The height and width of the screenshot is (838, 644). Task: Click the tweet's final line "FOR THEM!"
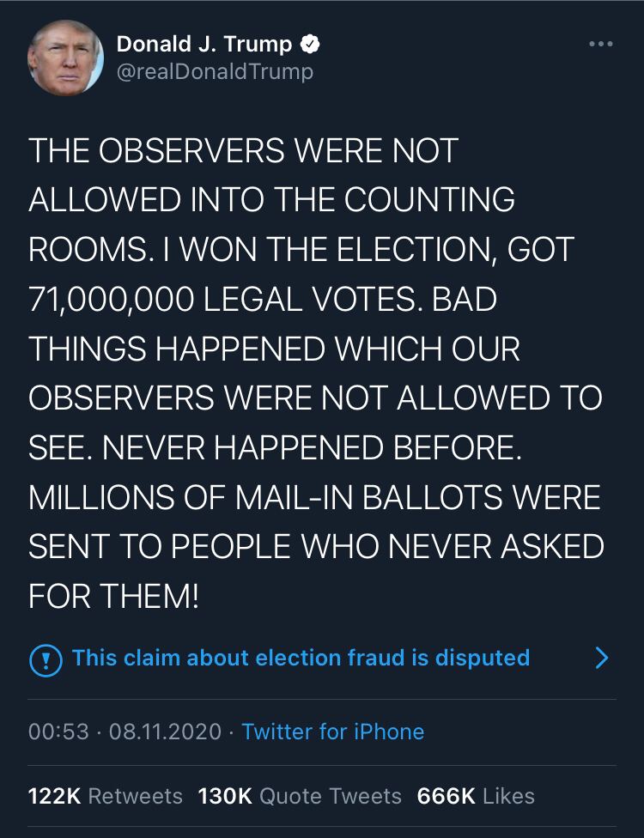tap(113, 597)
